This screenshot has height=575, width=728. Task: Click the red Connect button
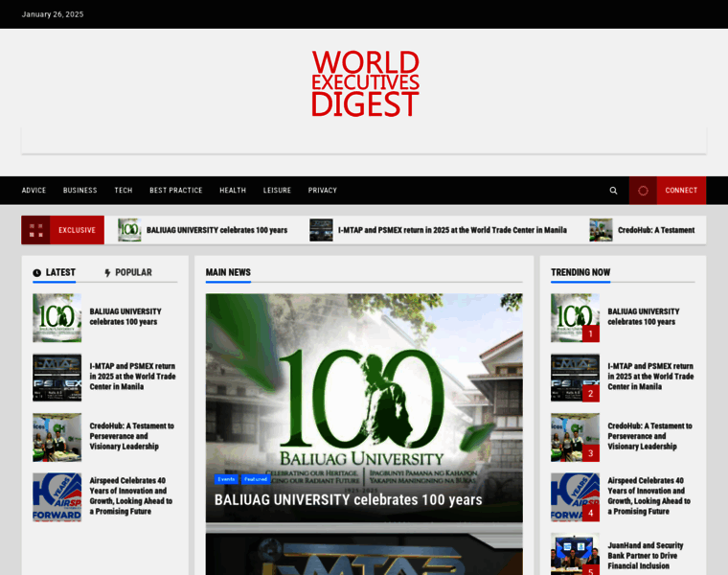coord(681,191)
